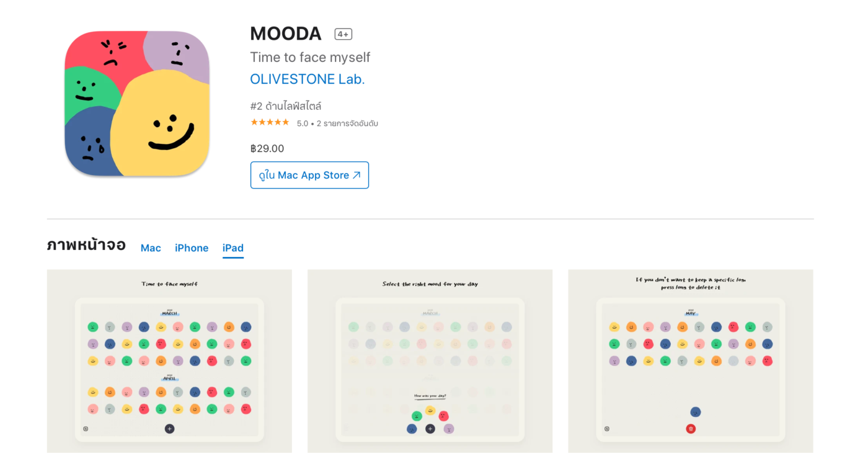The width and height of the screenshot is (868, 474).
Task: Click the 4+ age rating badge
Action: [343, 34]
